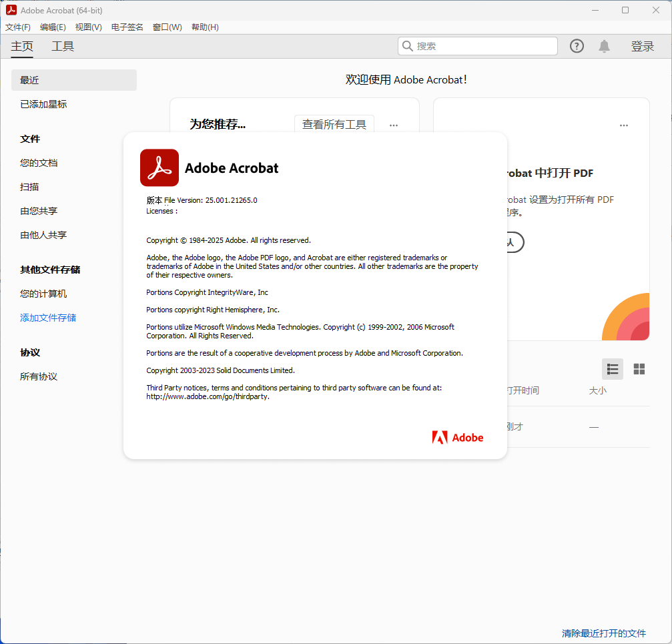Click the help question mark icon
672x644 pixels.
[x=577, y=46]
